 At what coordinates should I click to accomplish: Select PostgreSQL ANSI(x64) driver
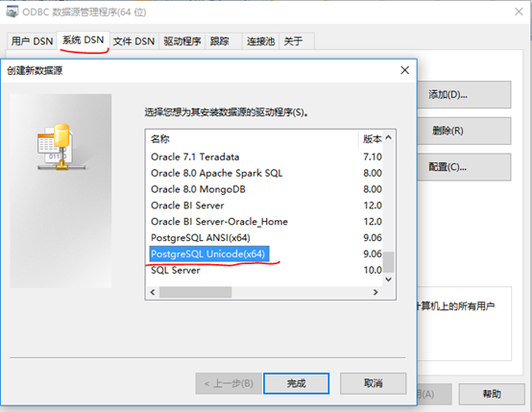[201, 237]
